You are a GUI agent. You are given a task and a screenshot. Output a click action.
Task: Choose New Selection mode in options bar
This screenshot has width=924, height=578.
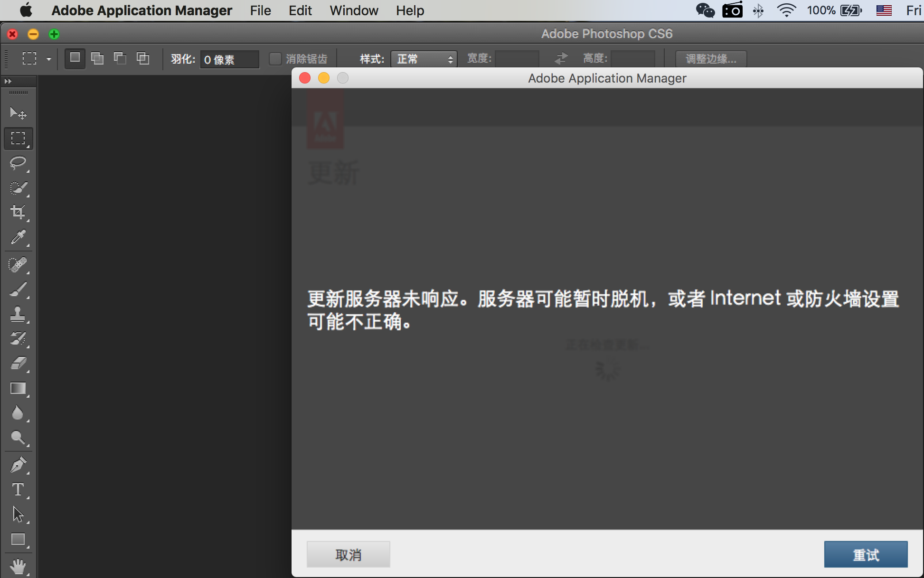coord(75,58)
